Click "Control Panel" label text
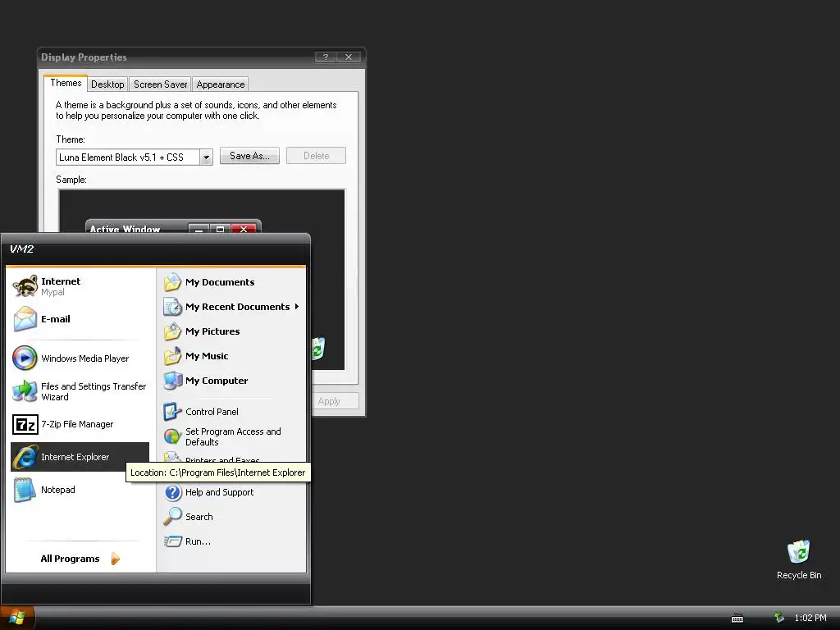The height and width of the screenshot is (630, 840). [212, 412]
